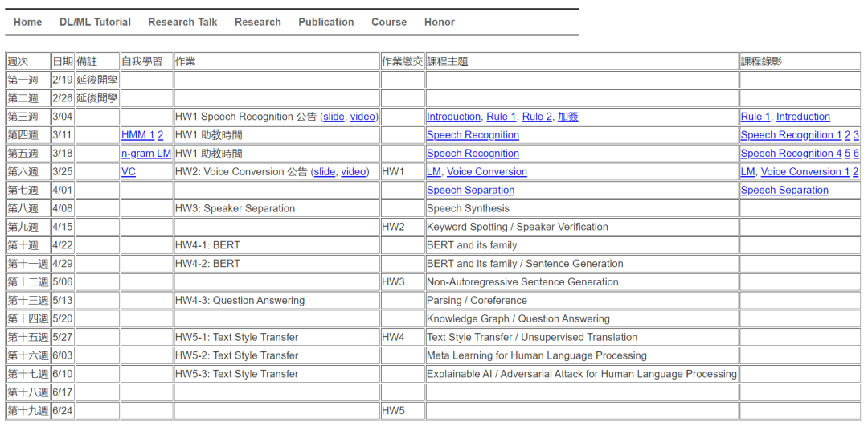The image size is (868, 427).
Task: Select the Parsing / Coreference cell
Action: 583,300
